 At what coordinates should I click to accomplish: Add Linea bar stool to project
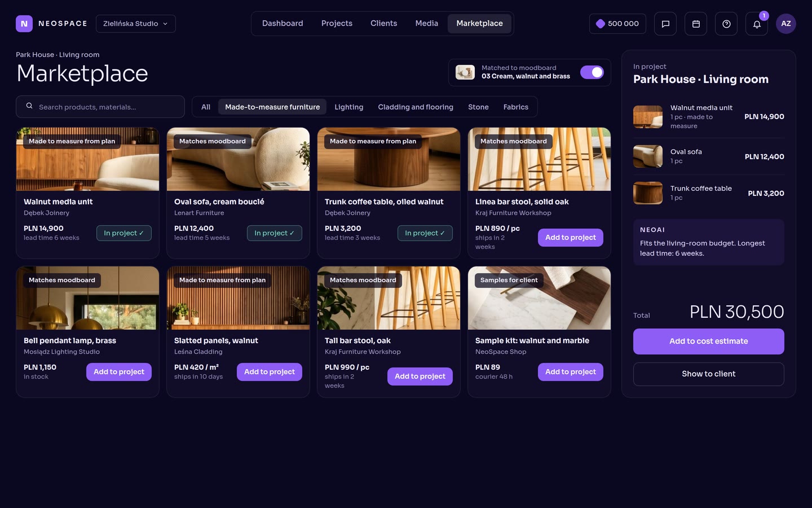pyautogui.click(x=571, y=238)
